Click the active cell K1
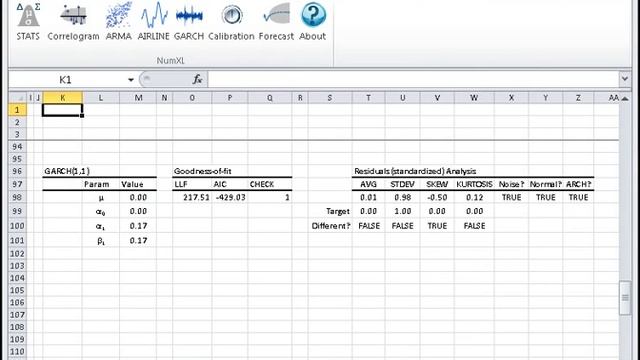 coord(62,110)
